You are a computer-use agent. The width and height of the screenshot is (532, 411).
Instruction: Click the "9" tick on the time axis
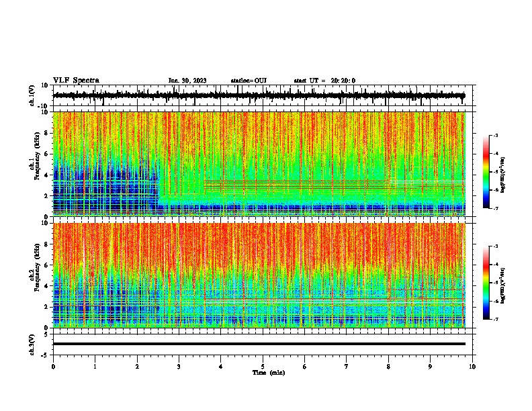pyautogui.click(x=430, y=367)
